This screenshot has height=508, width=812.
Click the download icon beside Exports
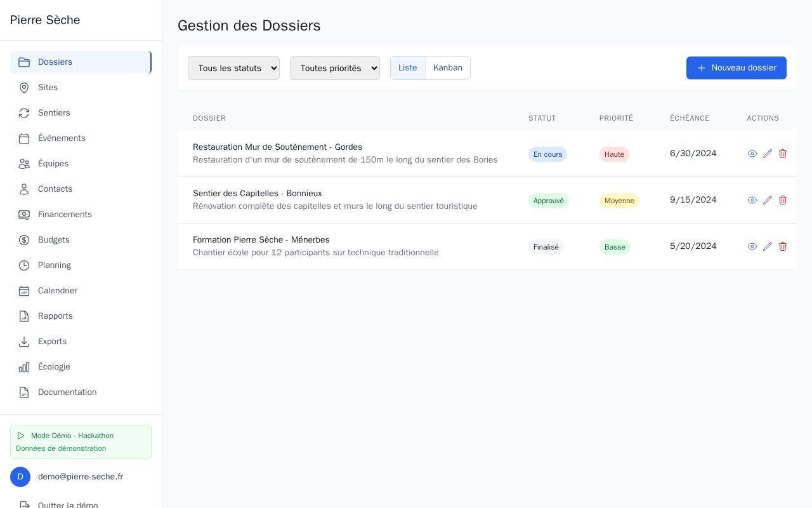(24, 342)
